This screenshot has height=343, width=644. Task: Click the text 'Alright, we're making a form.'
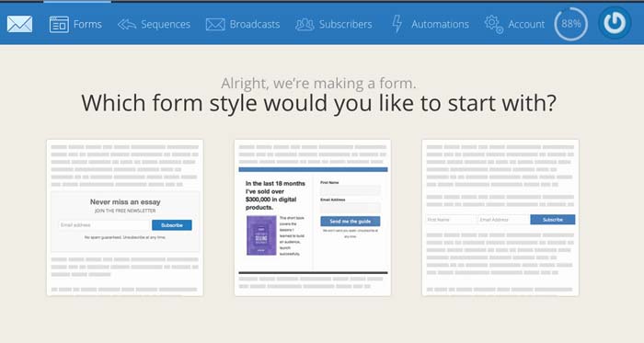click(x=318, y=84)
